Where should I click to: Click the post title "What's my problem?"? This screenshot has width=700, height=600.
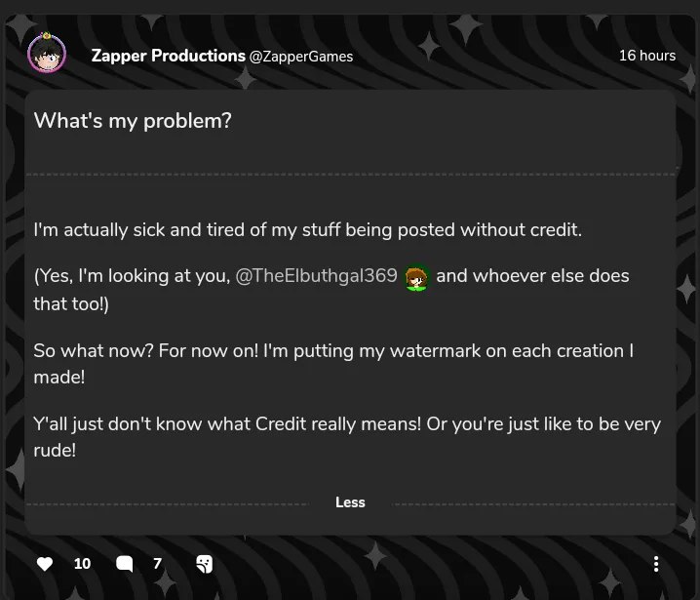tap(133, 121)
